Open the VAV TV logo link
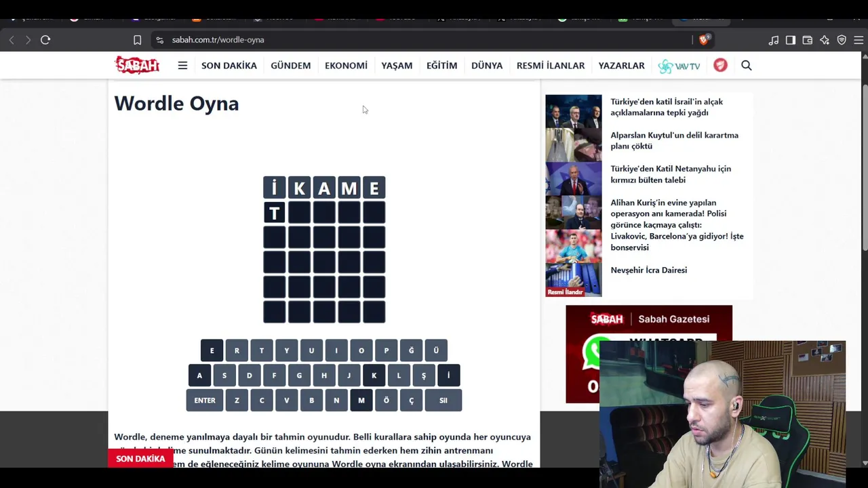This screenshot has height=488, width=868. click(x=679, y=66)
